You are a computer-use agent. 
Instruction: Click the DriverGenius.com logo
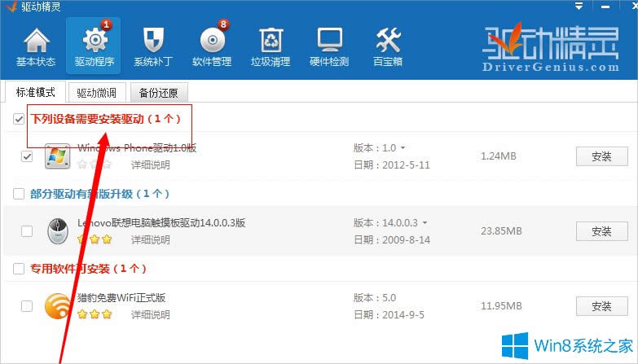551,47
